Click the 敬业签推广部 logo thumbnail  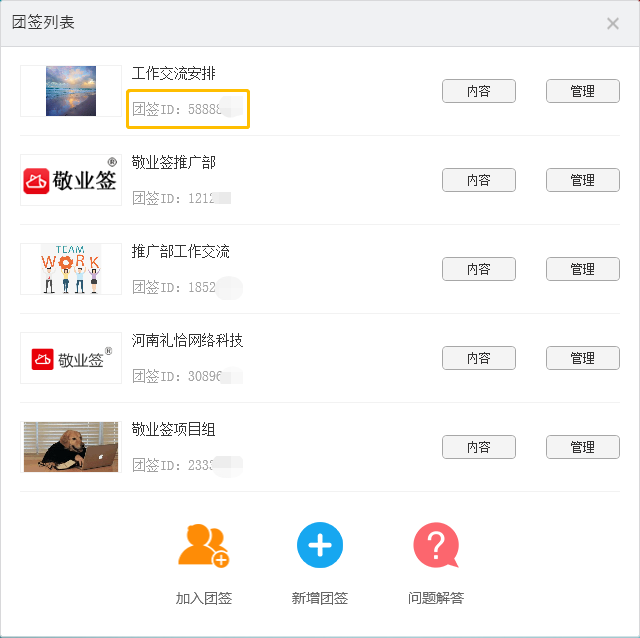(71, 180)
